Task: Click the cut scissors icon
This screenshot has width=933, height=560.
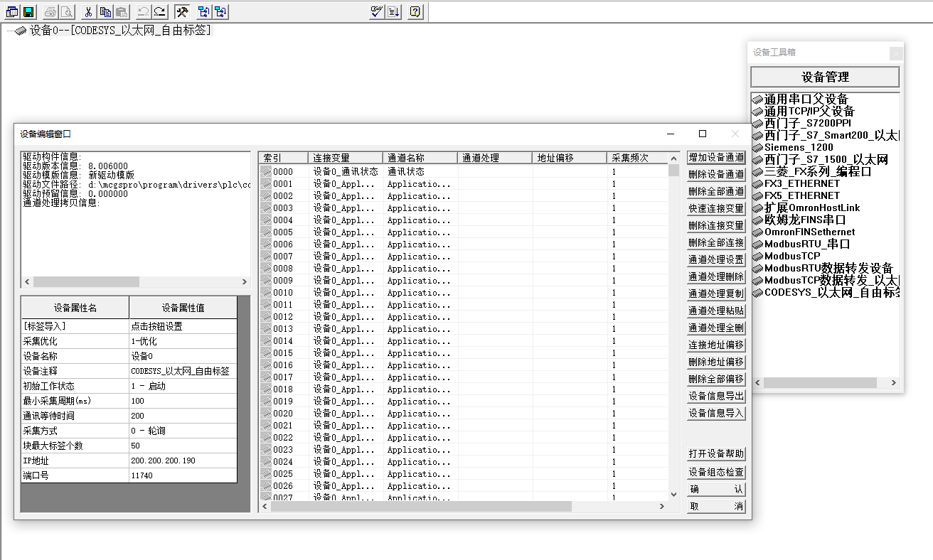Action: click(88, 11)
